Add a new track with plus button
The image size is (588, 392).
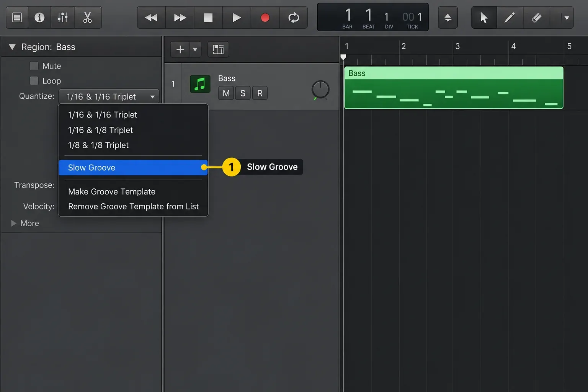coord(180,49)
